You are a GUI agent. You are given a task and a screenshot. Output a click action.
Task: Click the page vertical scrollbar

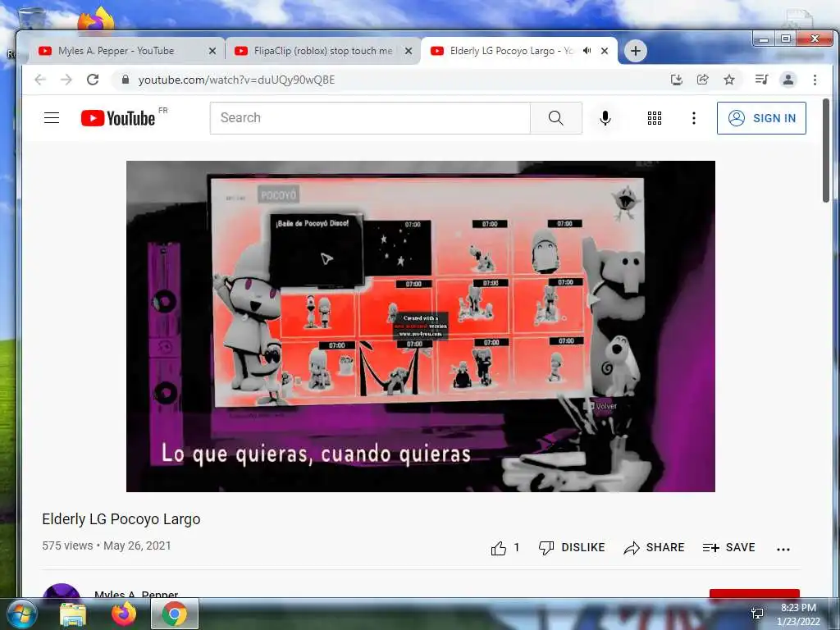click(825, 151)
